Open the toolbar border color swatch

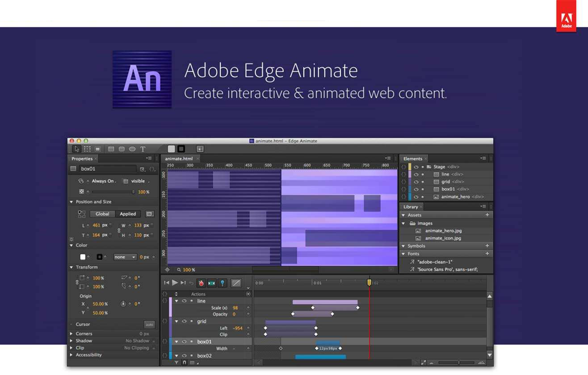coord(181,149)
